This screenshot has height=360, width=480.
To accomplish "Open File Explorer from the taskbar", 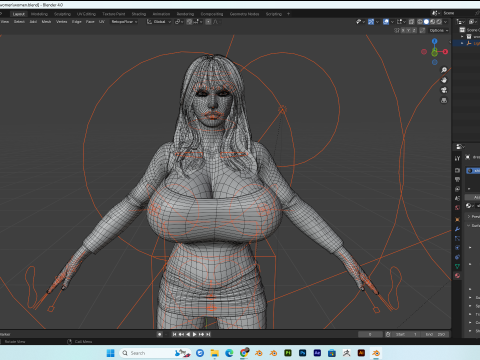I will [x=214, y=353].
